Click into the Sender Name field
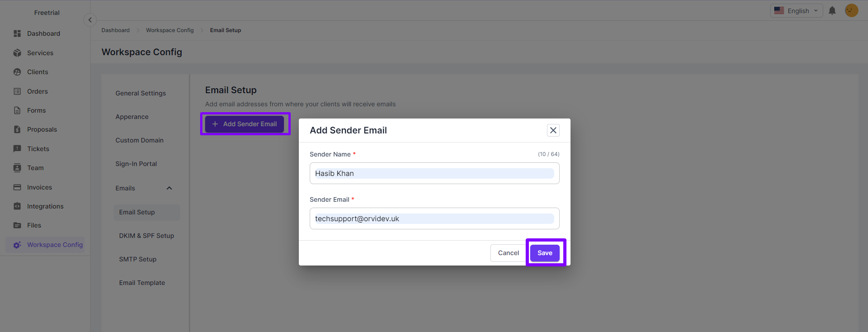 point(434,173)
